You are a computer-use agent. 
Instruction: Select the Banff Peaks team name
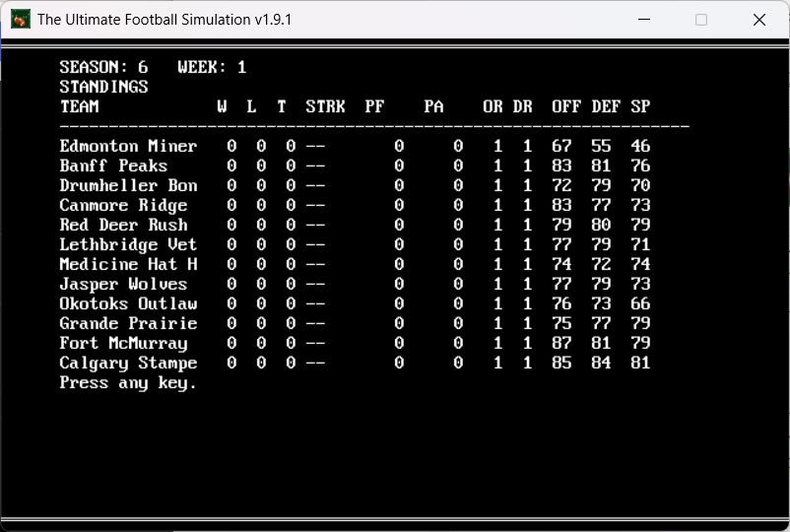(x=113, y=166)
